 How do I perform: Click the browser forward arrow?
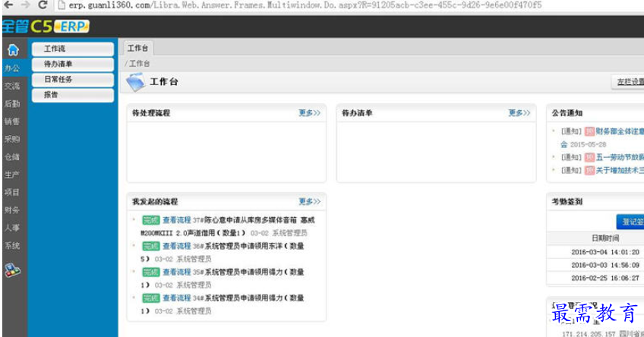(x=25, y=5)
